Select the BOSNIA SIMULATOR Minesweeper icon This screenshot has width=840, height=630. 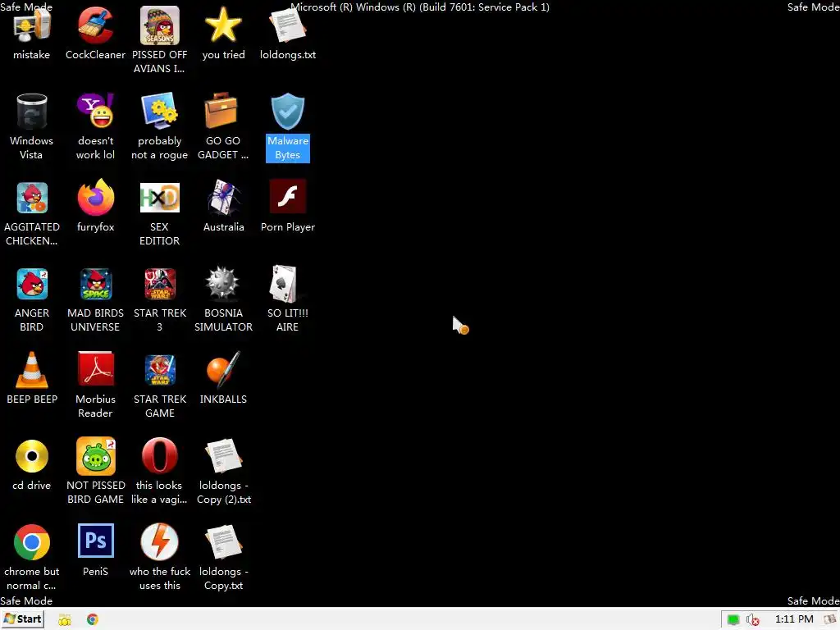pyautogui.click(x=223, y=283)
